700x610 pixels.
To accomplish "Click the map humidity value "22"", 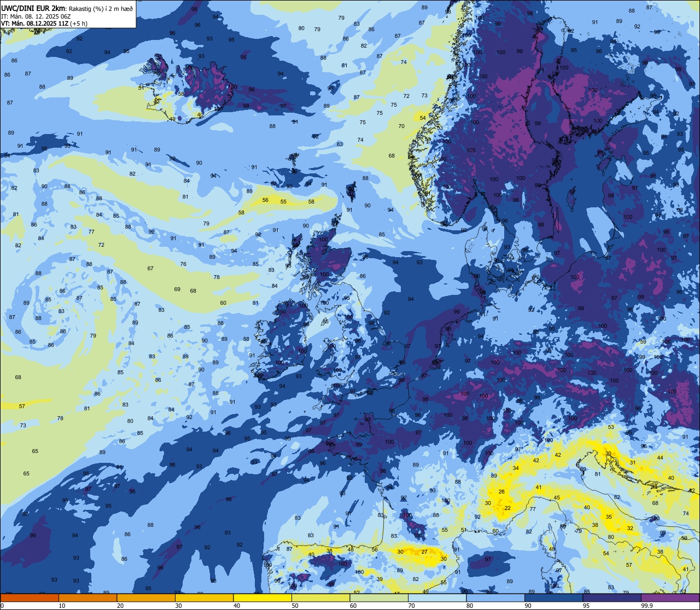I will coord(507,508).
